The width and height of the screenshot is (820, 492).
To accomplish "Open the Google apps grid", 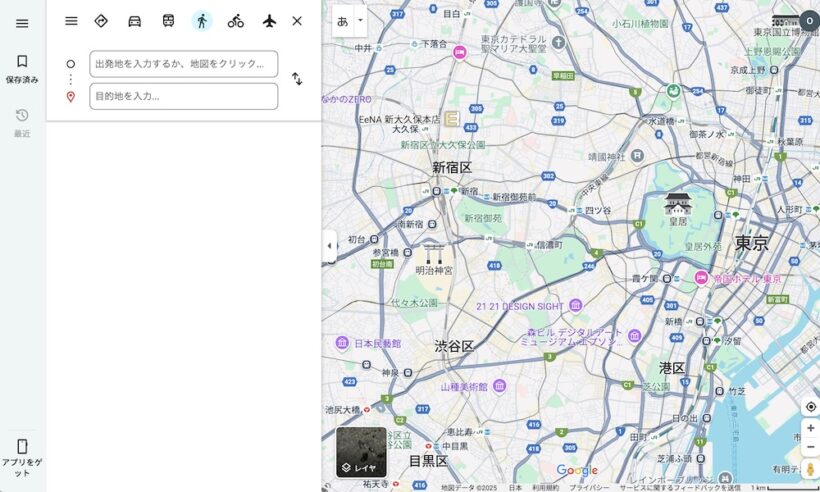I will click(781, 21).
